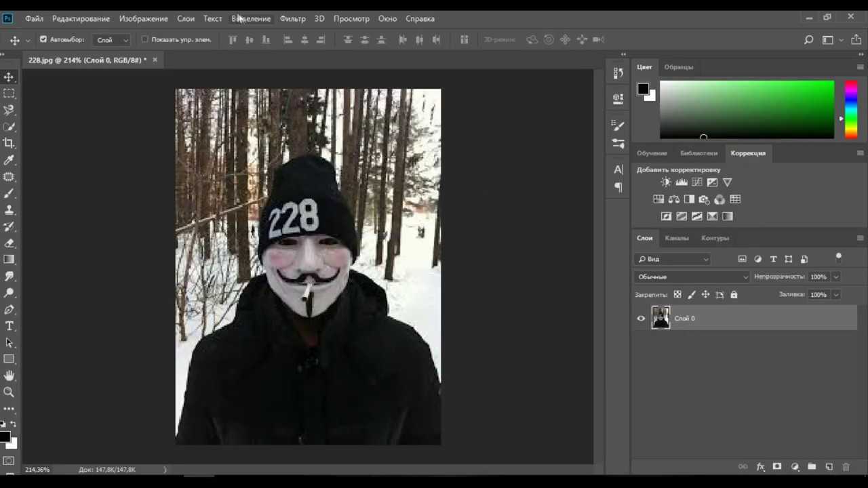Switch to the Каналы tab
This screenshot has width=868, height=488.
tap(677, 238)
